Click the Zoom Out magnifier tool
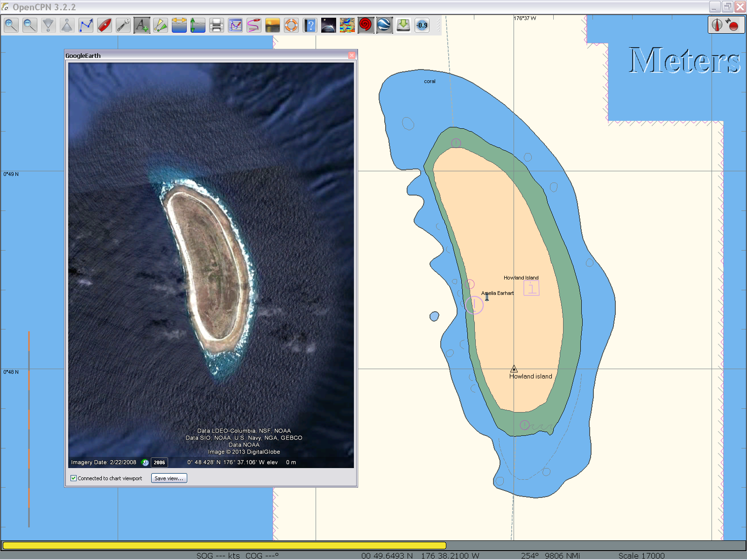The image size is (747, 560). [x=30, y=25]
